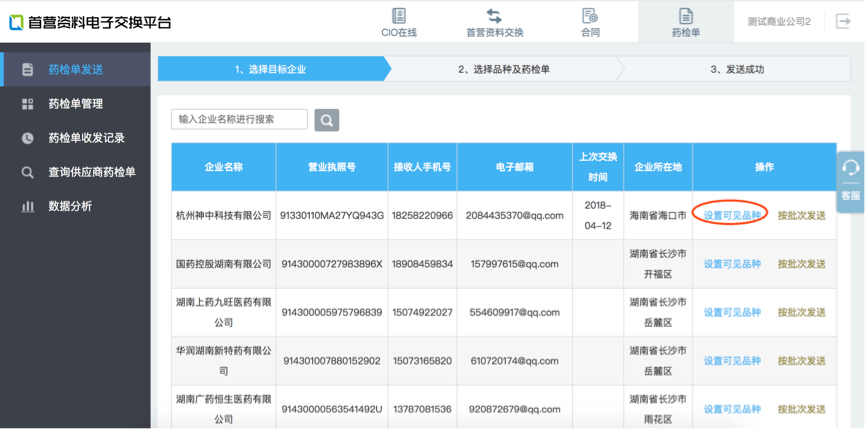Click email 610720174@qq.com
This screenshot has width=865, height=429.
coord(514,361)
